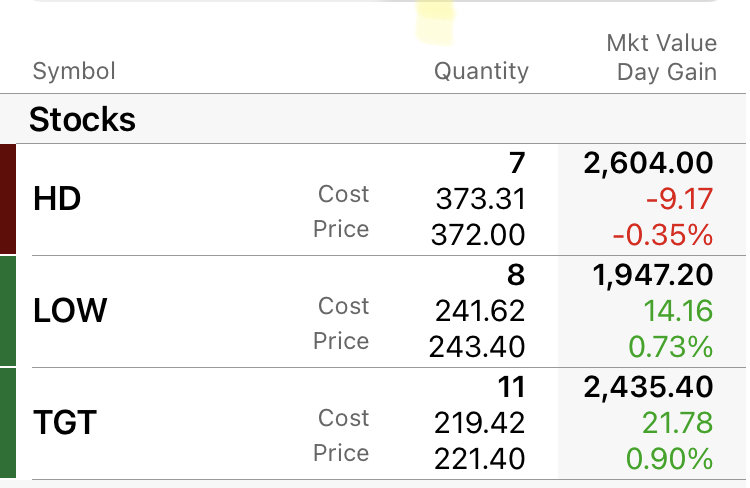The image size is (750, 488).
Task: Collapse the Stocks section header
Action: [x=373, y=119]
